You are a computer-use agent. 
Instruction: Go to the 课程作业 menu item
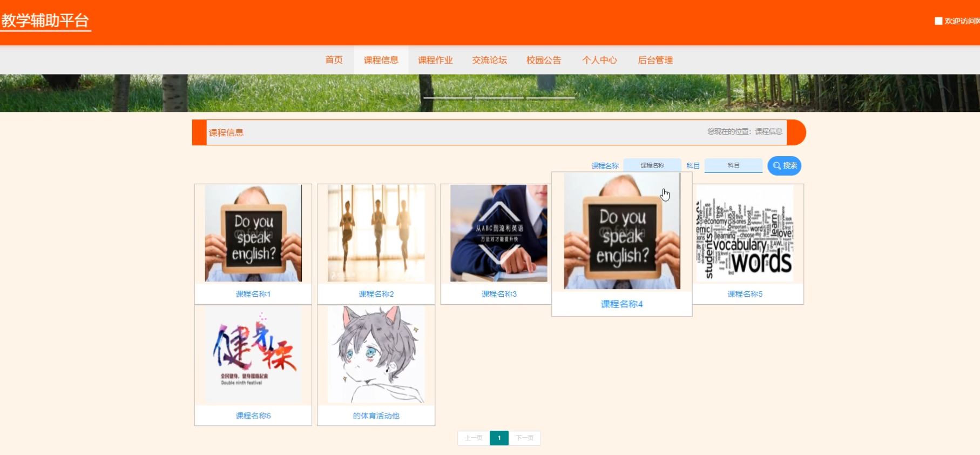[435, 60]
